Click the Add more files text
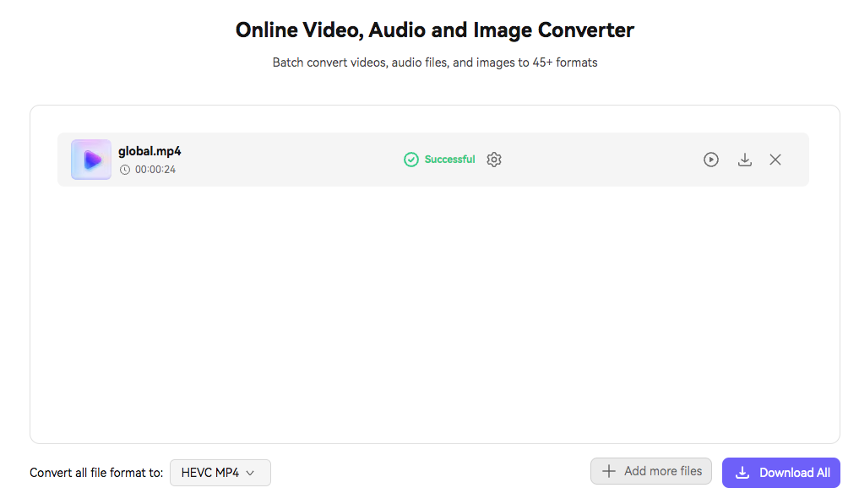This screenshot has width=859, height=504. click(663, 471)
